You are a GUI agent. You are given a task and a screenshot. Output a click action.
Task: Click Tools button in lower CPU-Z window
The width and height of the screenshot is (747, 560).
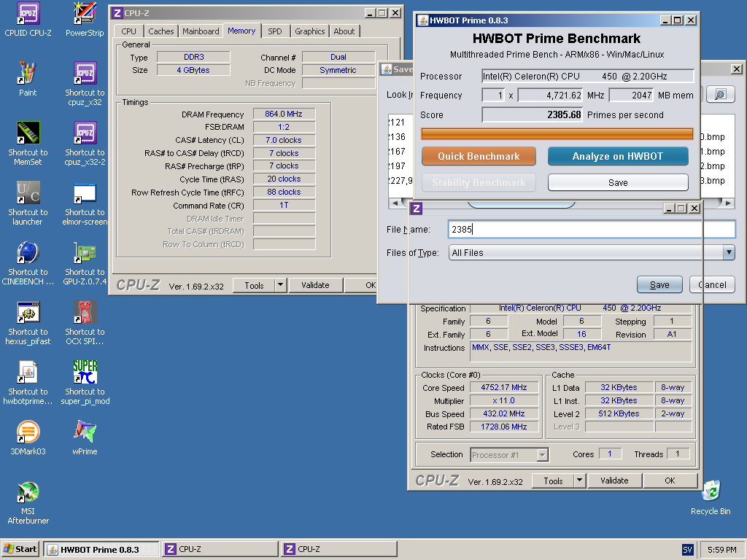553,481
